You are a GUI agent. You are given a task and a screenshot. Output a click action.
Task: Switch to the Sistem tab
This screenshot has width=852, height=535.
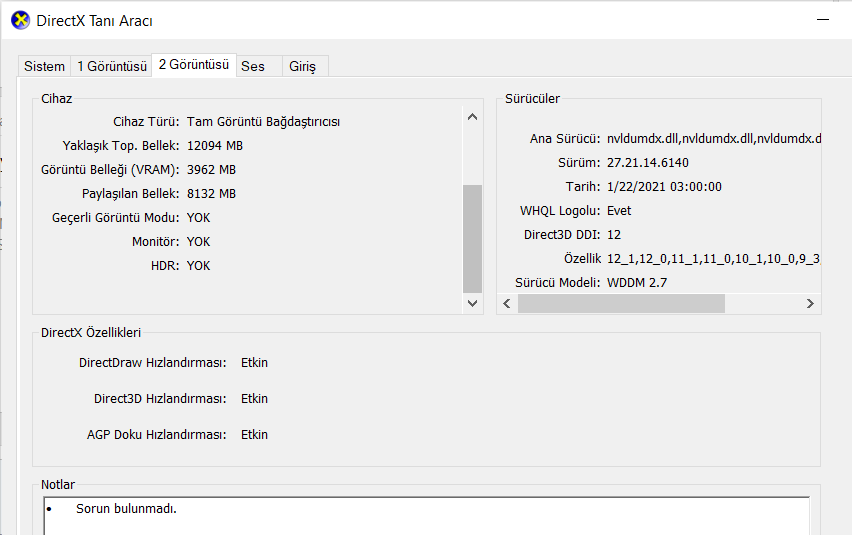[44, 66]
